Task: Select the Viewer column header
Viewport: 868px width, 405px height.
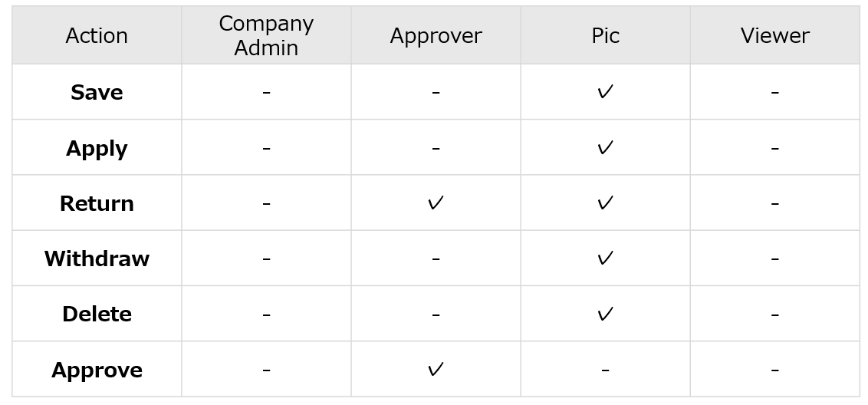Action: tap(775, 36)
